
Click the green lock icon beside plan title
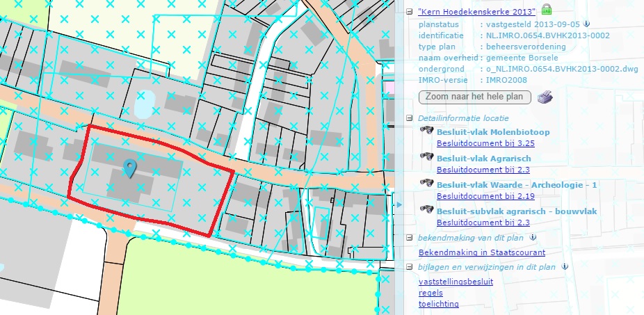pos(547,10)
